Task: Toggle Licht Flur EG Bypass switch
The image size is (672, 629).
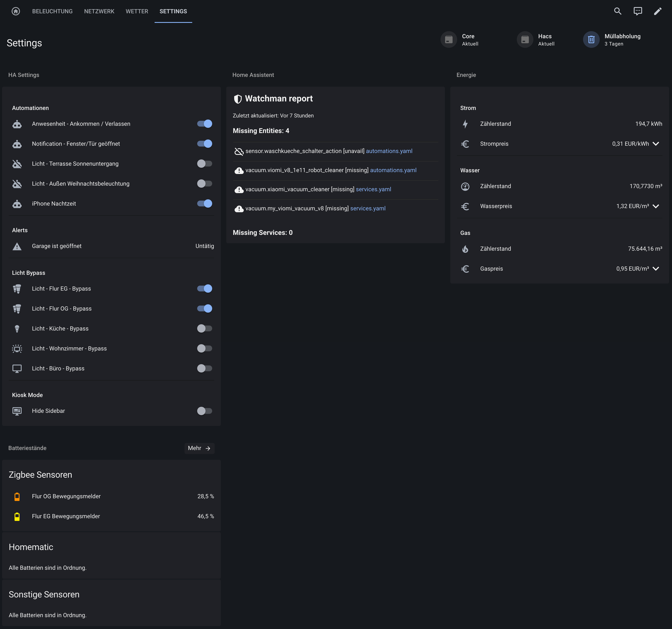Action: (x=204, y=289)
